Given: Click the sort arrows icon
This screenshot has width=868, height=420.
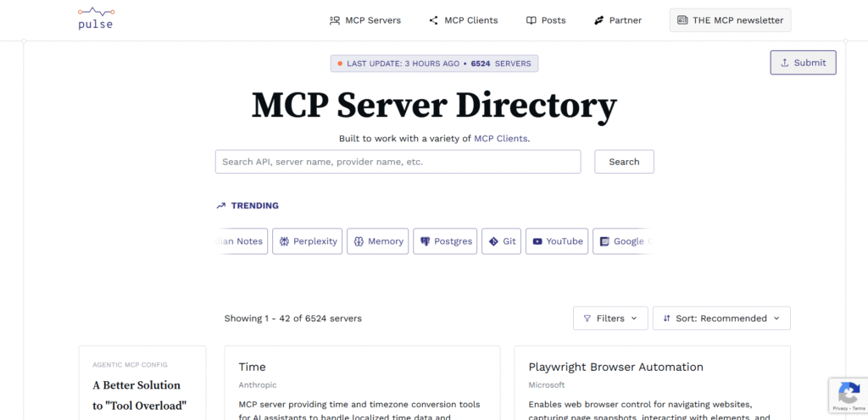Looking at the screenshot, I should click(x=666, y=318).
